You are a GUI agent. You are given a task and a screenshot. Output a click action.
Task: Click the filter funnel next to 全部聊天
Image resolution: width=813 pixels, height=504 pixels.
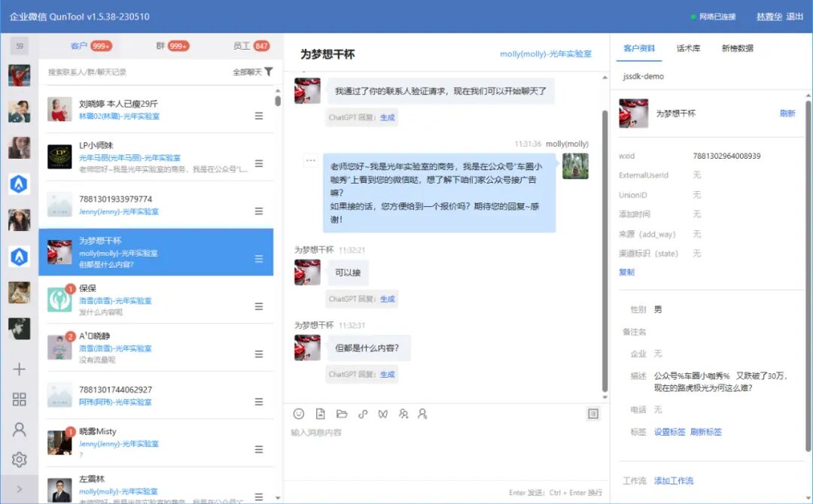click(269, 71)
